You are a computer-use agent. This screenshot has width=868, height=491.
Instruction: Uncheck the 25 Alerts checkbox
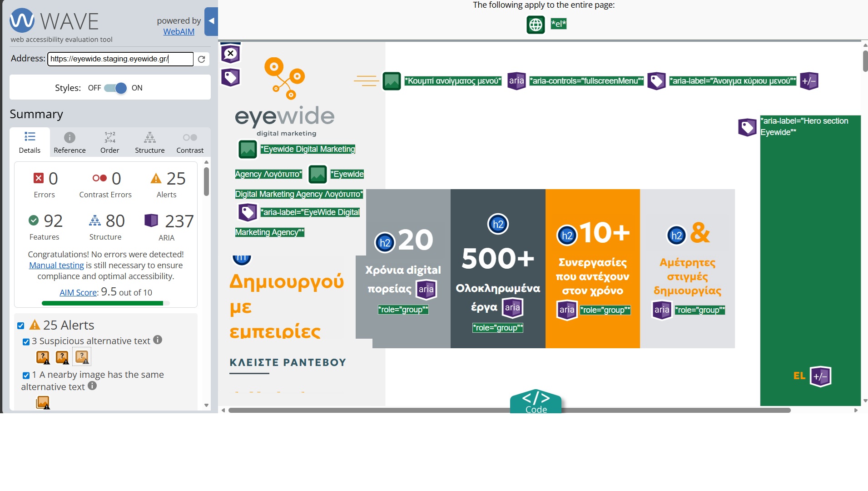pos(21,326)
